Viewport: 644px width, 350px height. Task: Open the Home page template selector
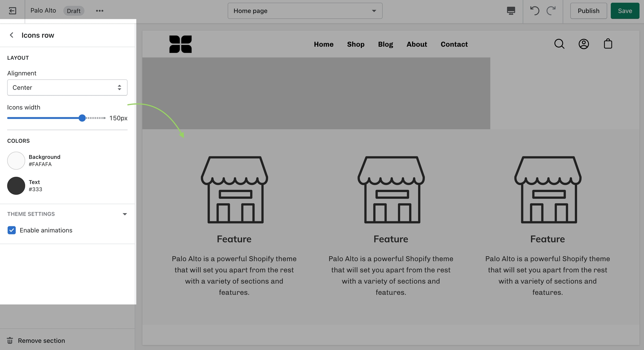coord(305,11)
